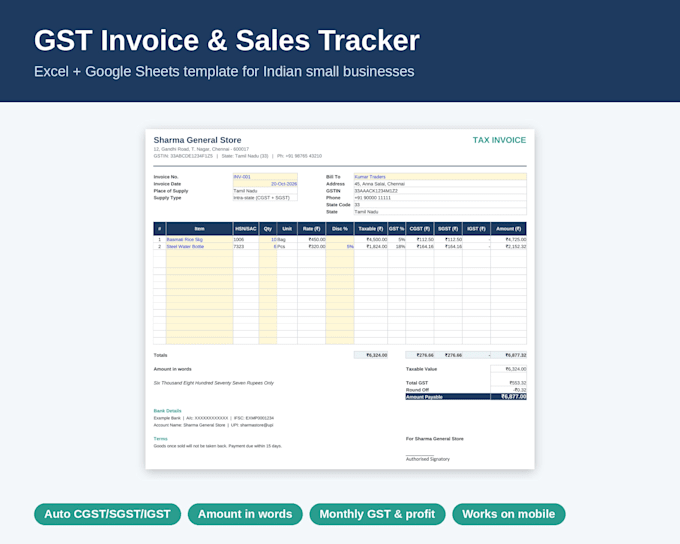Click the Supply Type cell 'Intra-state (CGST + SGST)'
This screenshot has height=544, width=680.
(265, 198)
